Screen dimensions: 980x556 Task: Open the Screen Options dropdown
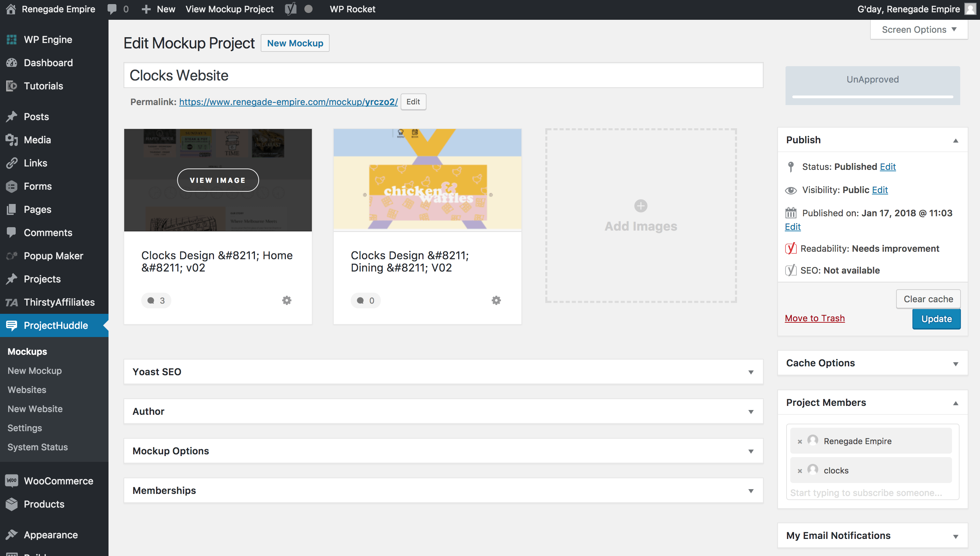tap(919, 29)
